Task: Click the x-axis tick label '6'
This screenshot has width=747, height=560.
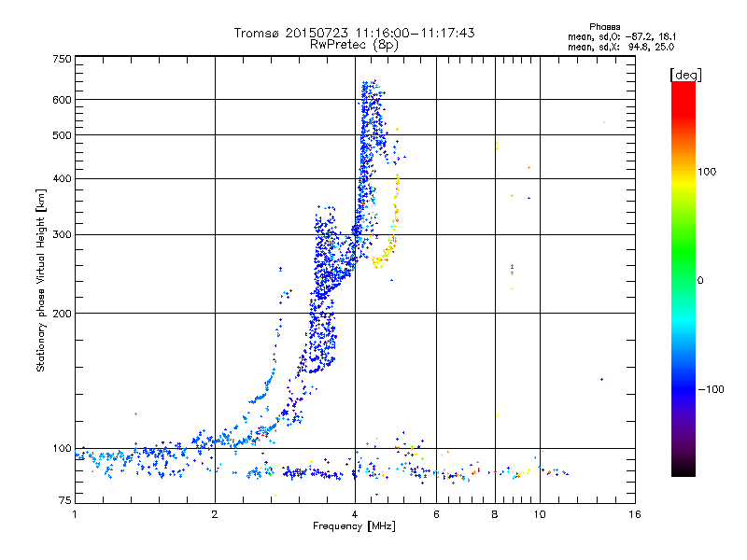Action: pos(436,514)
